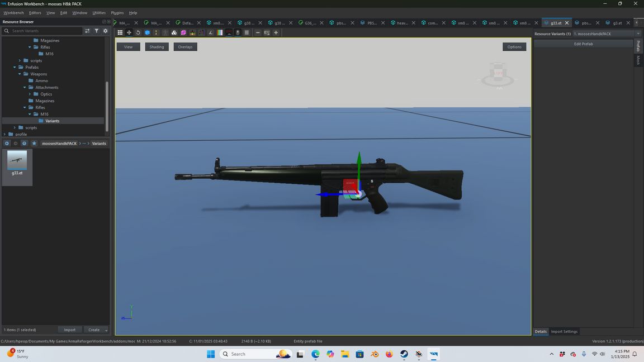Click the minus icon in viewport toolbar

(258, 32)
